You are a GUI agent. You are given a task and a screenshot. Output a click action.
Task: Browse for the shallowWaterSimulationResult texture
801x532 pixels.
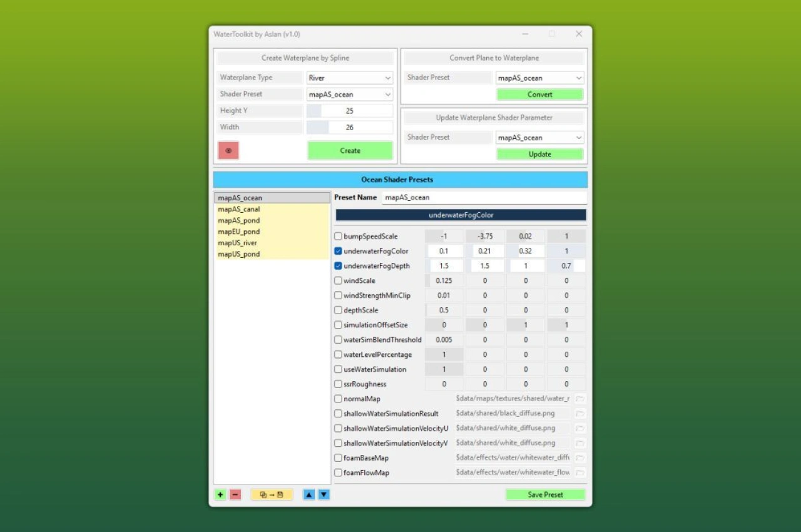[579, 413]
